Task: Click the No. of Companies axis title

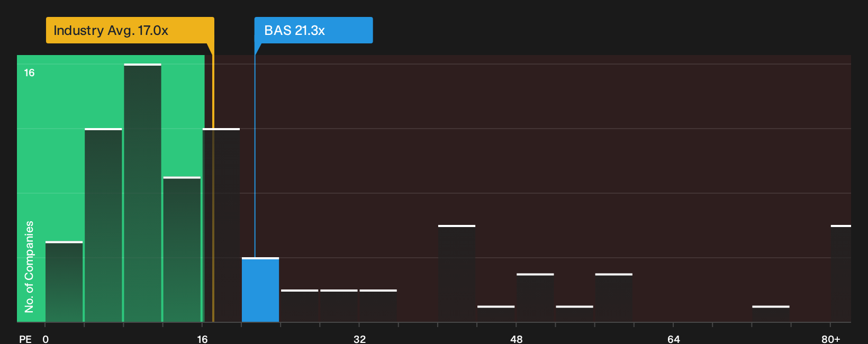Action: click(x=29, y=266)
